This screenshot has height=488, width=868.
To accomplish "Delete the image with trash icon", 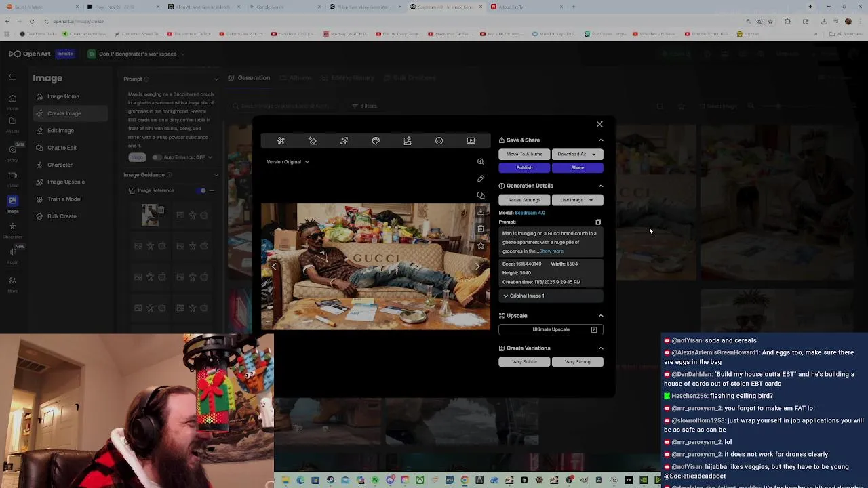I will pyautogui.click(x=481, y=228).
